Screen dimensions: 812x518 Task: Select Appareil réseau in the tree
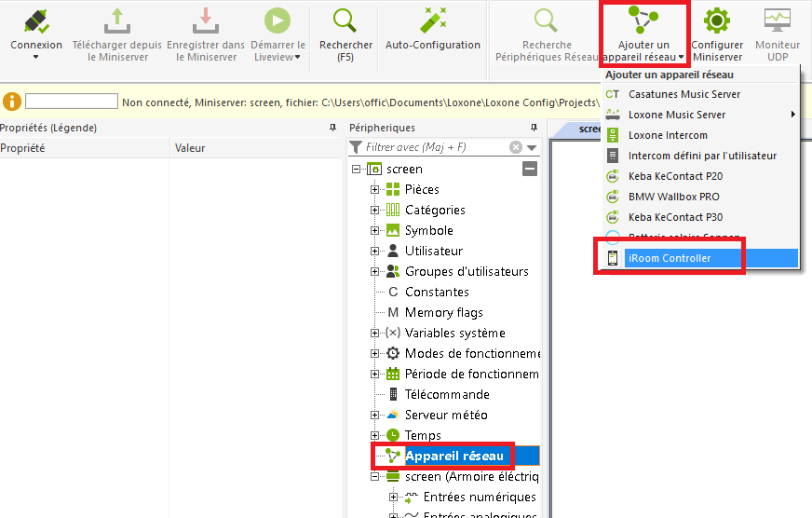click(x=453, y=456)
